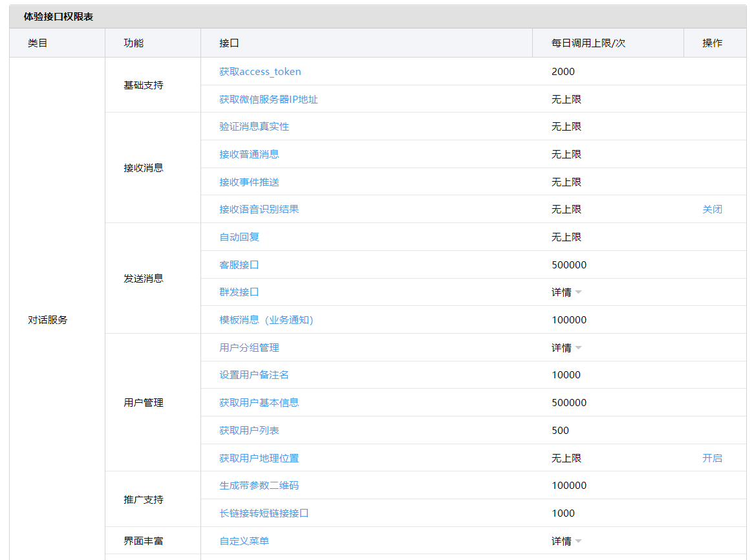Click 无上限 in the 接收普通消息 row

pyautogui.click(x=566, y=155)
